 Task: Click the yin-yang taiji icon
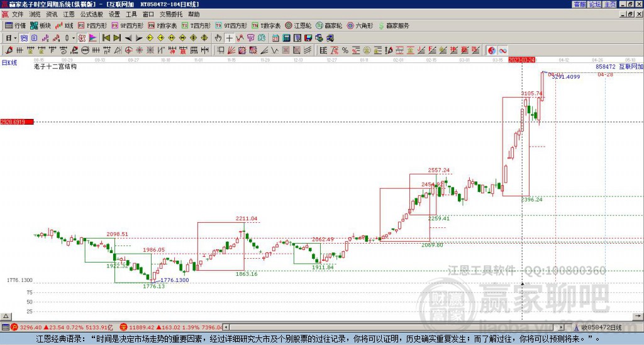492,50
